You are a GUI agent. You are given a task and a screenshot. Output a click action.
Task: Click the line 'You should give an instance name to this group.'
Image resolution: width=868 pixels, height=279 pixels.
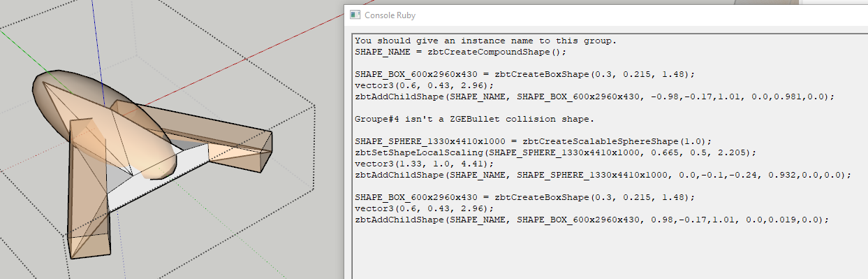click(485, 41)
